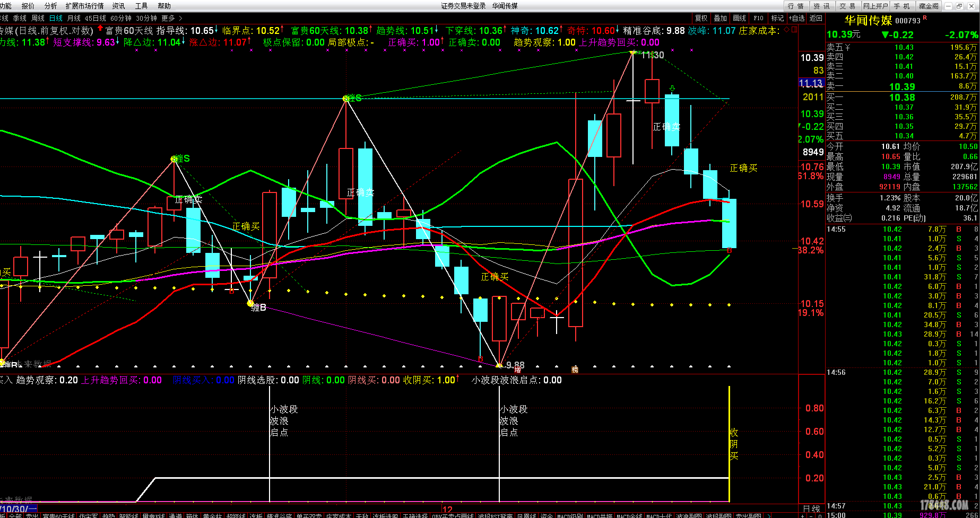This screenshot has height=518, width=980.
Task: Add stock via +自选 button
Action: coord(797,18)
